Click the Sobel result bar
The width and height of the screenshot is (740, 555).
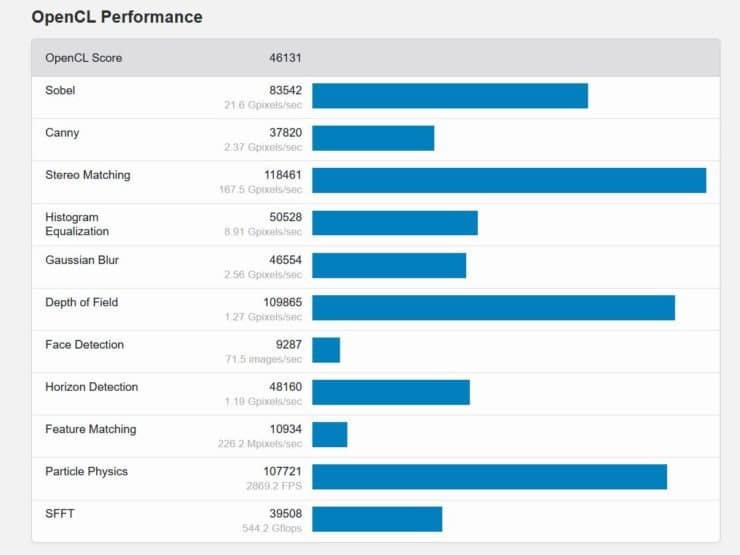pyautogui.click(x=450, y=96)
